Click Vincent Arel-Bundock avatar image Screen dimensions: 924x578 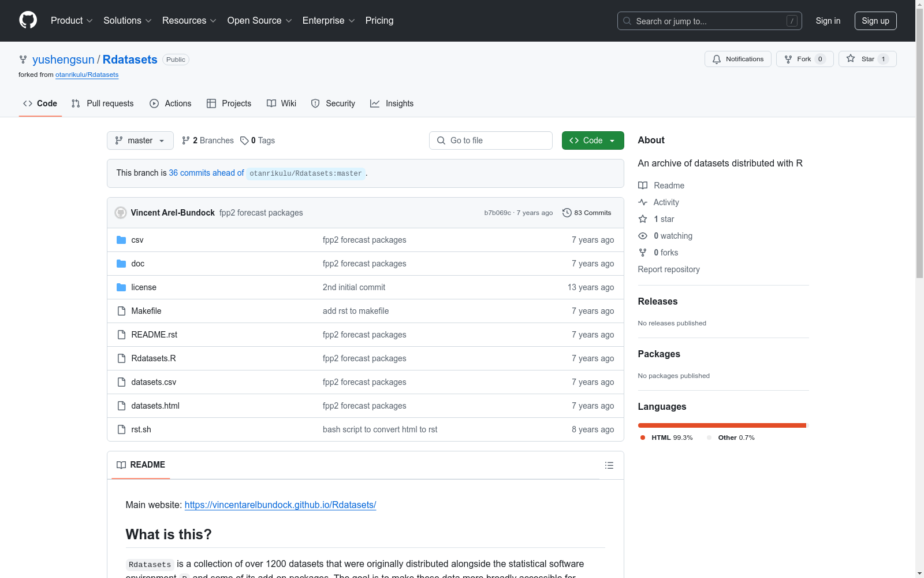click(121, 213)
